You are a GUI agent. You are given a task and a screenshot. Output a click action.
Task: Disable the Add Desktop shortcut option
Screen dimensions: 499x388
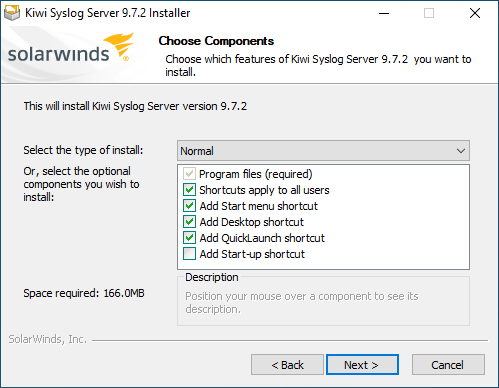189,222
